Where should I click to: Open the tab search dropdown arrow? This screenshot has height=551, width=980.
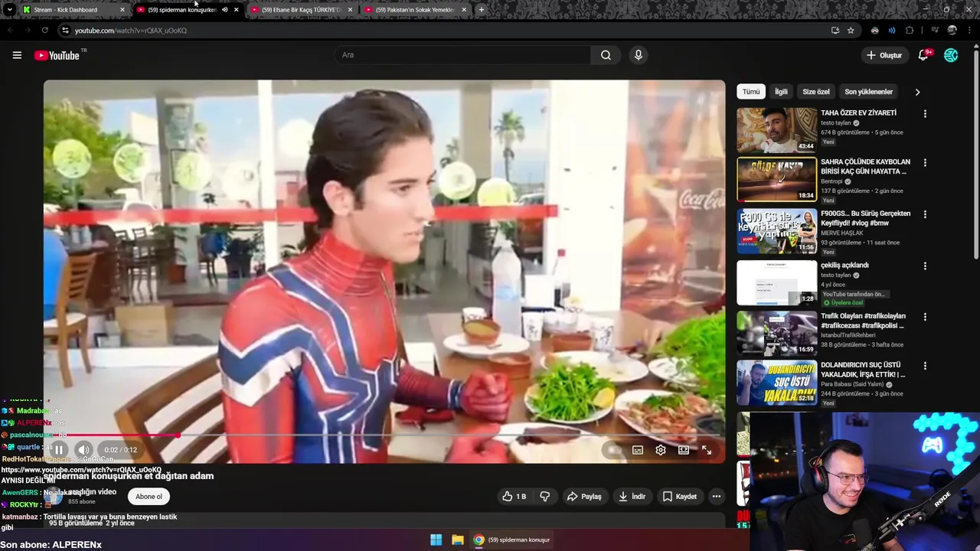click(9, 10)
